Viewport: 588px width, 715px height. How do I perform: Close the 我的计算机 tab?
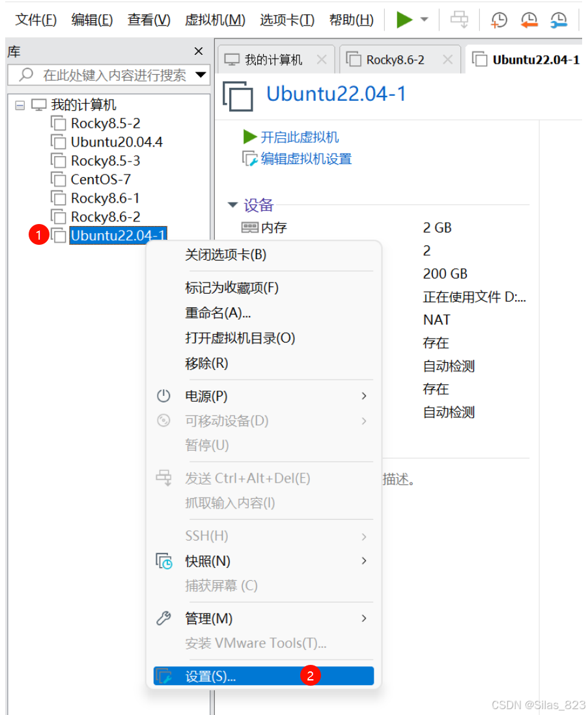click(x=322, y=59)
